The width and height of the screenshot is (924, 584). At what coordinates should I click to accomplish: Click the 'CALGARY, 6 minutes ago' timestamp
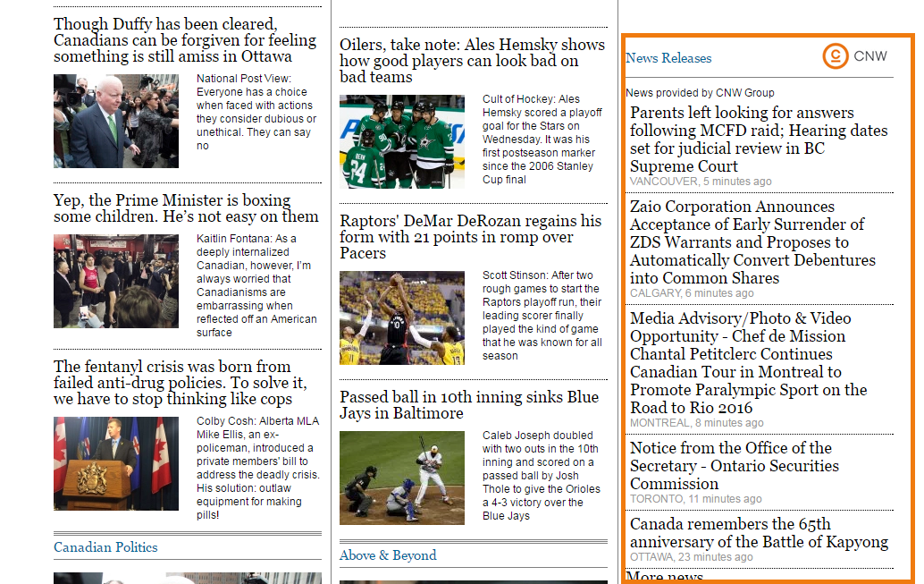[x=692, y=293]
